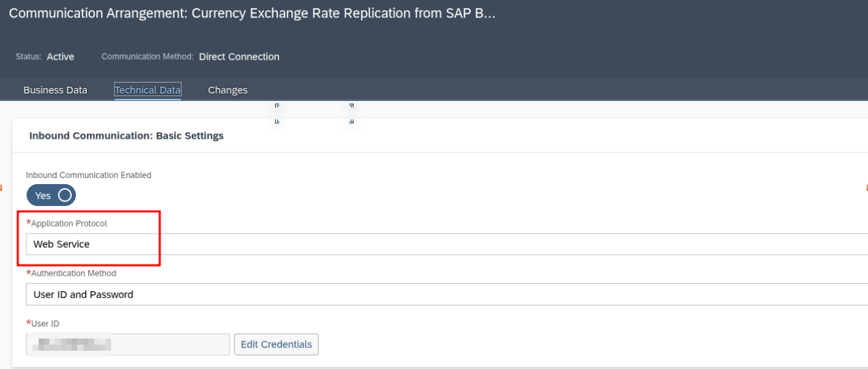Click the orange marker on left edge
868x369 pixels.
tap(1, 188)
